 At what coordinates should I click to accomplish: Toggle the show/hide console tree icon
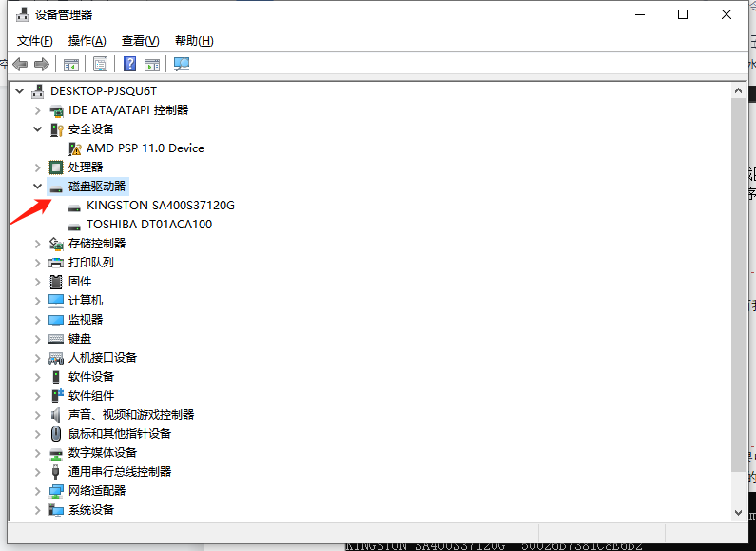point(71,64)
